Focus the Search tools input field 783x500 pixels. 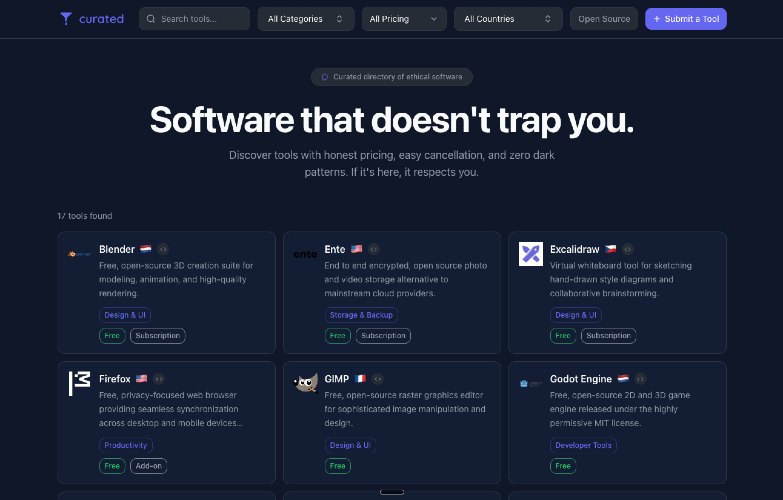(x=194, y=19)
